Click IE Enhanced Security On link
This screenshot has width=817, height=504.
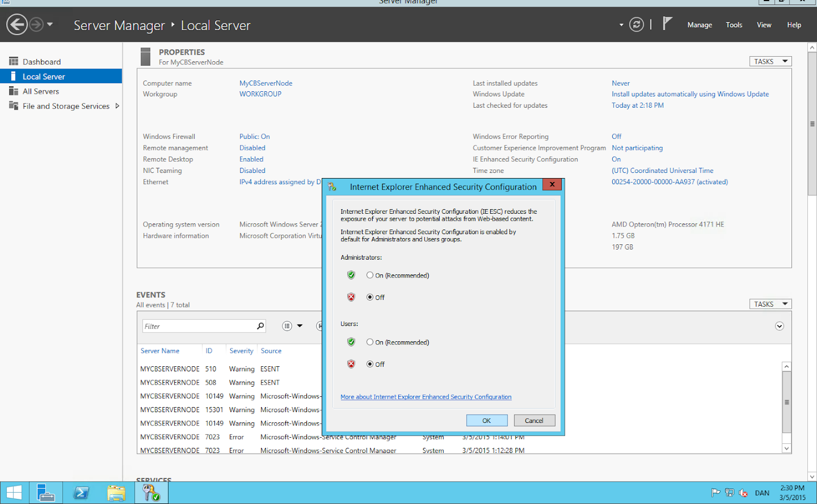pyautogui.click(x=616, y=159)
